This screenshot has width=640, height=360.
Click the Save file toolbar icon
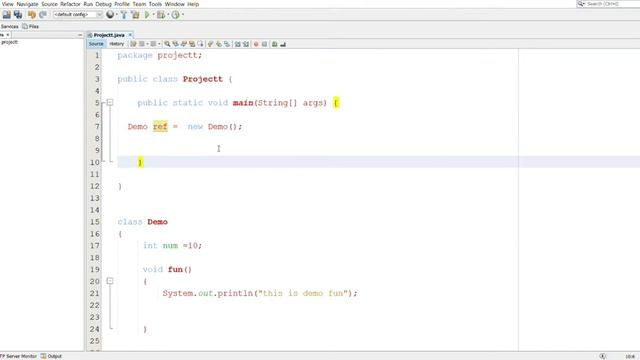click(7, 15)
